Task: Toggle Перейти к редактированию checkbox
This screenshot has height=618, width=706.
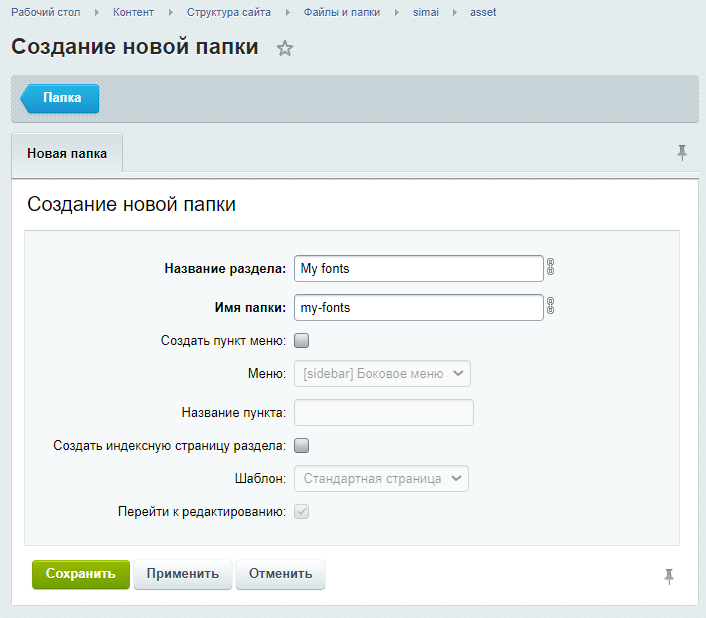Action: tap(301, 512)
